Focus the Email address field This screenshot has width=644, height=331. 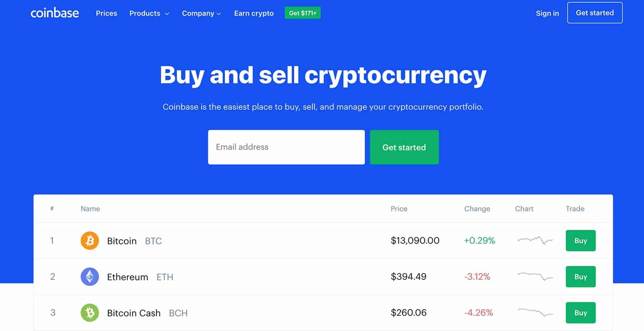coord(286,147)
